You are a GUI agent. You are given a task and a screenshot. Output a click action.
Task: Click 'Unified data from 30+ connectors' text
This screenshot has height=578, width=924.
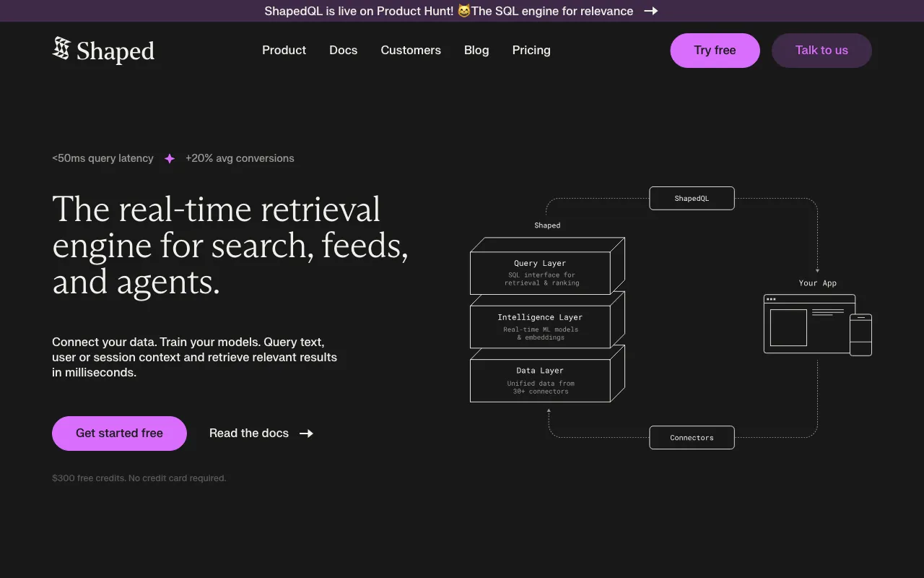click(541, 387)
